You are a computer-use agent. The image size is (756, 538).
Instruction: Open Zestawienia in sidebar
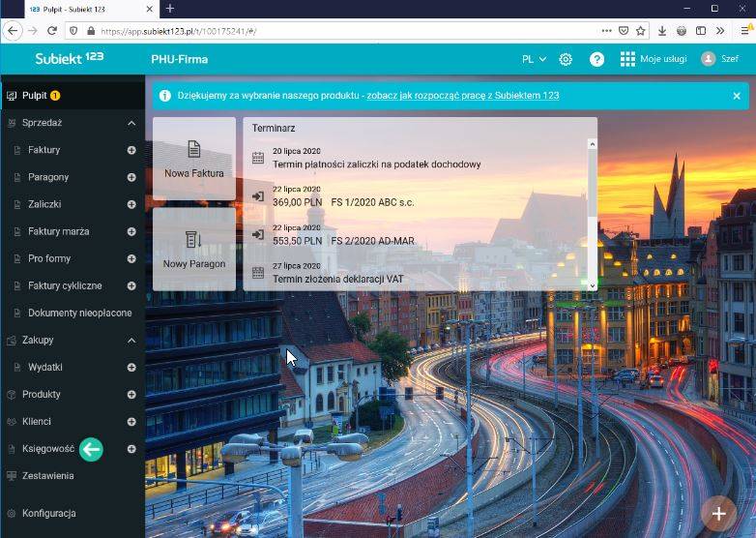(x=47, y=476)
